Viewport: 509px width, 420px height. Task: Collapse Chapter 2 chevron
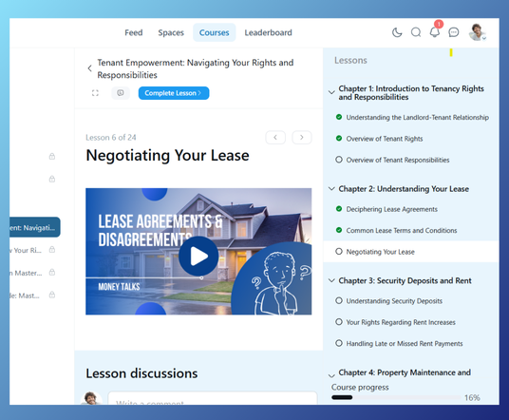pyautogui.click(x=331, y=189)
